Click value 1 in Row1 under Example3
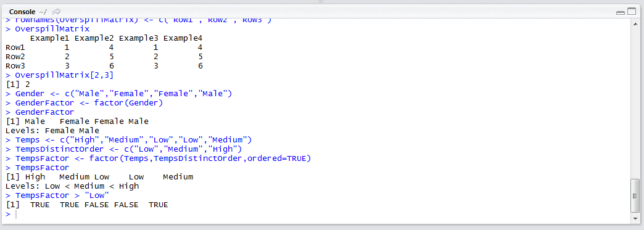The height and width of the screenshot is (230, 644). pos(155,47)
